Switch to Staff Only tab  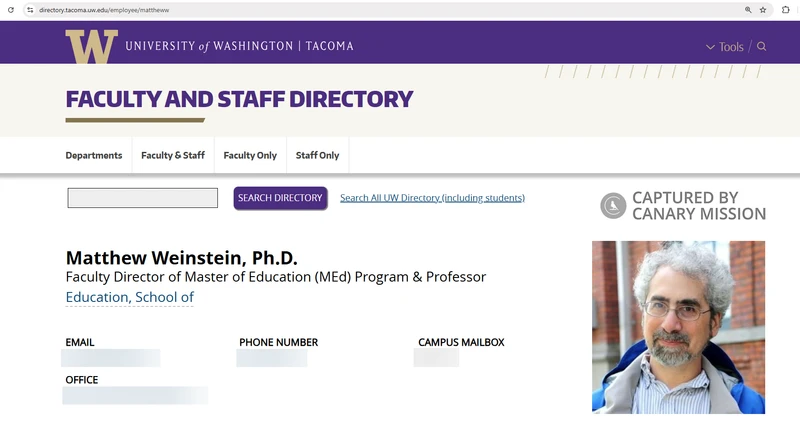(317, 155)
